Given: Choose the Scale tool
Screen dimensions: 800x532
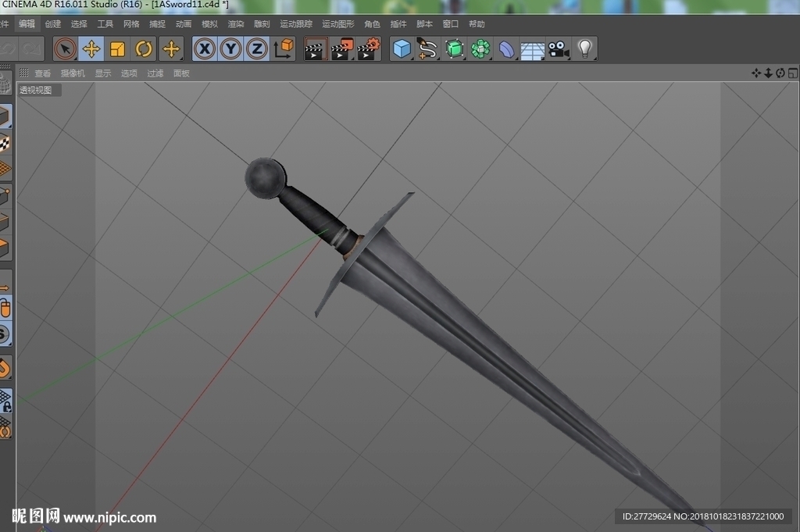Looking at the screenshot, I should [117, 49].
